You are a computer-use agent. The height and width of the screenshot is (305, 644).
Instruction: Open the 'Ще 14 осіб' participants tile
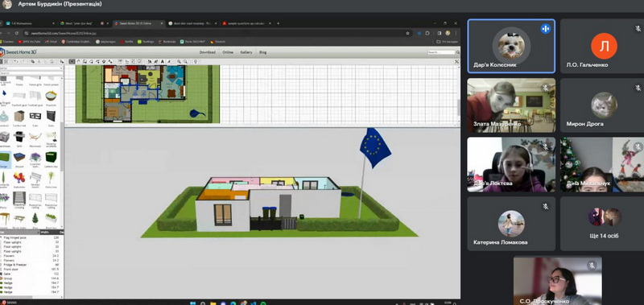click(603, 224)
